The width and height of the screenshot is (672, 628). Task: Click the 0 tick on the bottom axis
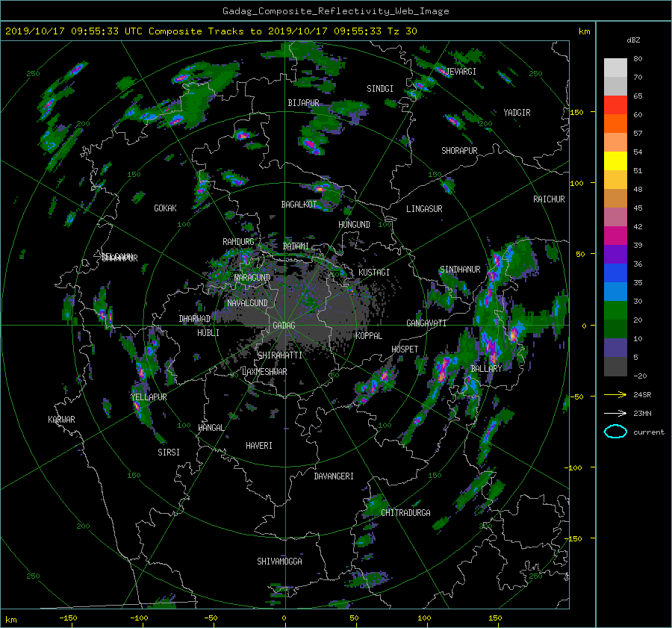point(284,618)
